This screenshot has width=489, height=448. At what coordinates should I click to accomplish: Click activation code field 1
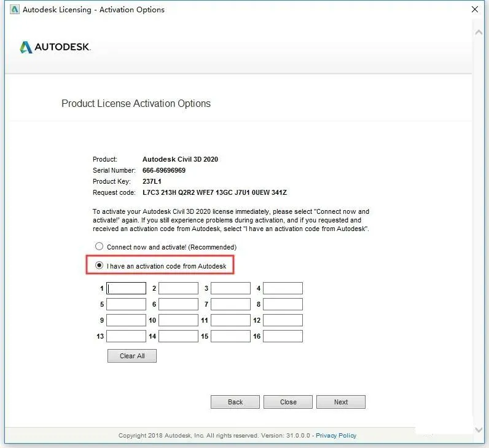[127, 288]
